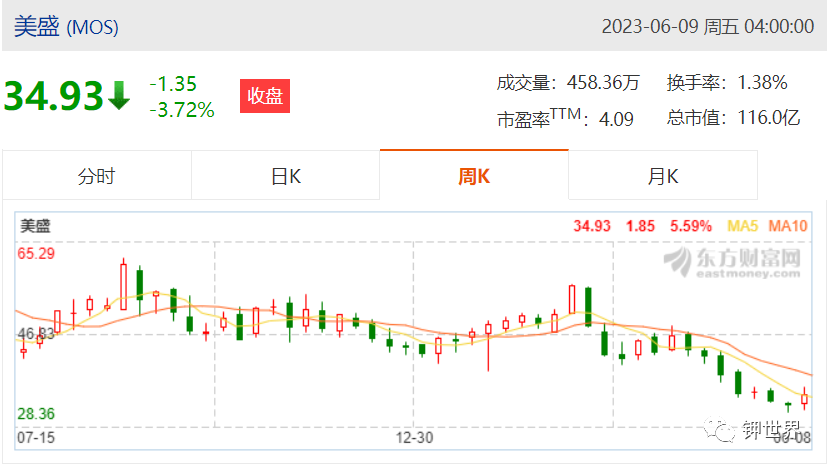This screenshot has height=466, width=828.
Task: Click the green down arrow beside 34.93
Action: (x=119, y=96)
